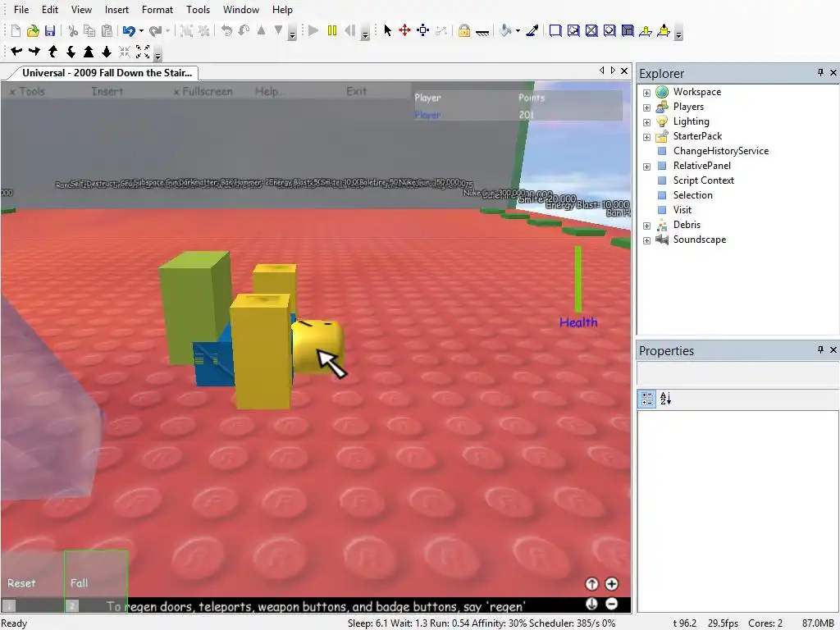Image resolution: width=840 pixels, height=630 pixels.
Task: Click the green Health bar
Action: [x=578, y=279]
